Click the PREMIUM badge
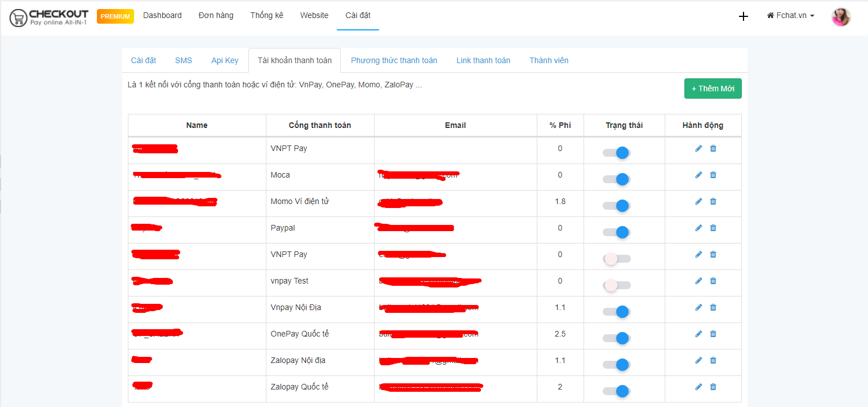The image size is (868, 407). tap(115, 16)
